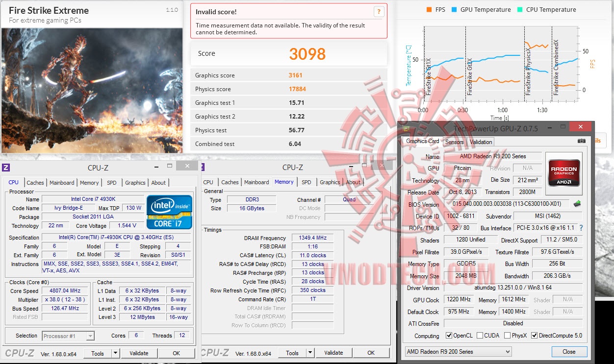Select Caches tab in right CPU-Z window
Image resolution: width=614 pixels, height=364 pixels.
230,182
